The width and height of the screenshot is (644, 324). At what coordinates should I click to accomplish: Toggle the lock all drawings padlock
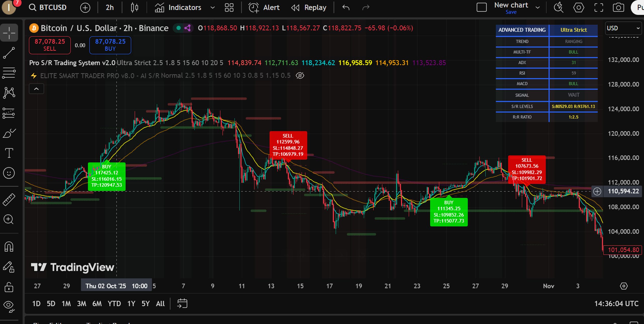pyautogui.click(x=9, y=287)
